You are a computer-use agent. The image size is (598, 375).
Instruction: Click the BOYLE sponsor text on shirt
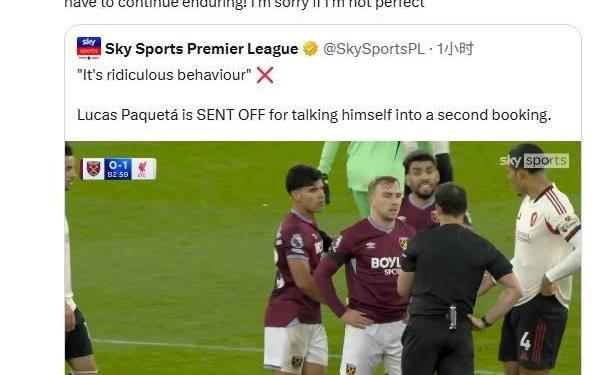coord(386,263)
